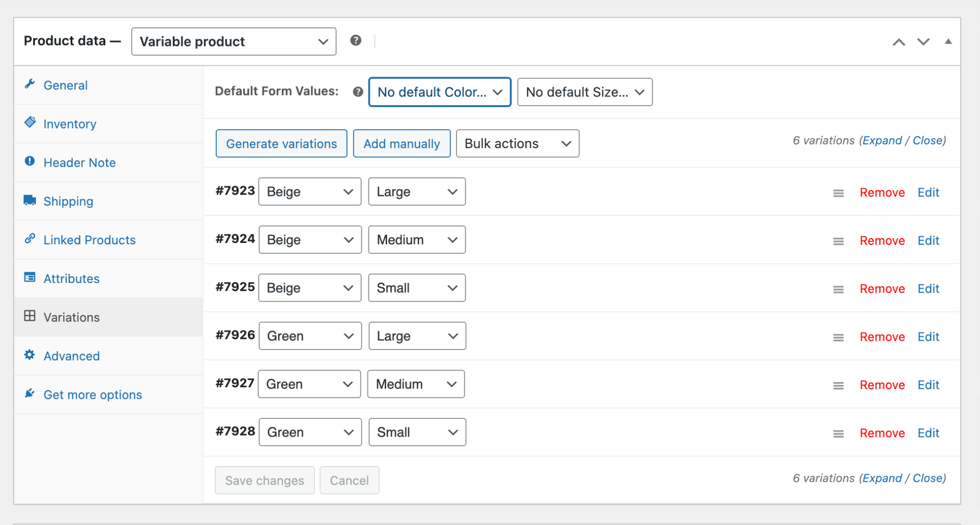Click the Generate variations button

pyautogui.click(x=281, y=143)
